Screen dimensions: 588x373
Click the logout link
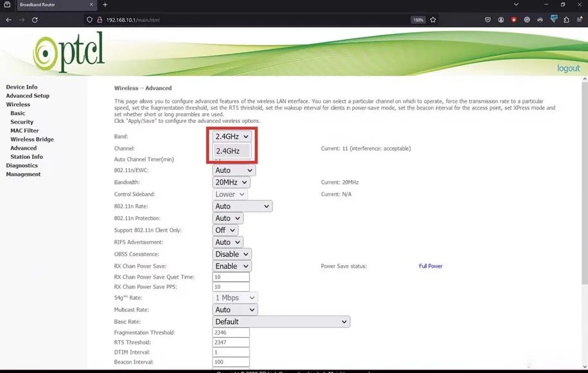click(568, 68)
